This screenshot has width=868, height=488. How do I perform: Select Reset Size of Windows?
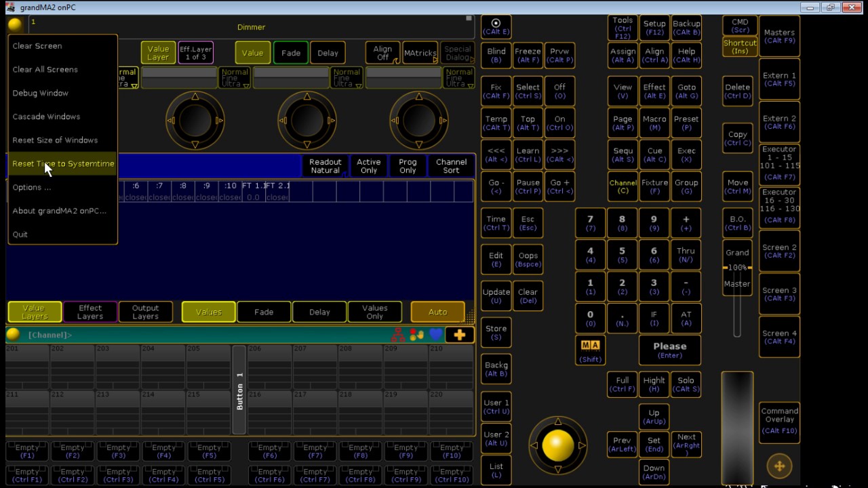click(x=62, y=140)
